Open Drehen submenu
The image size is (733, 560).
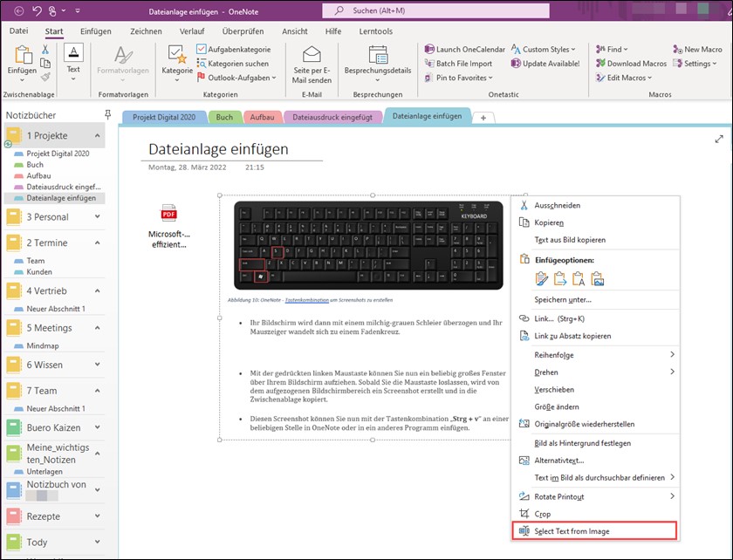click(x=595, y=372)
